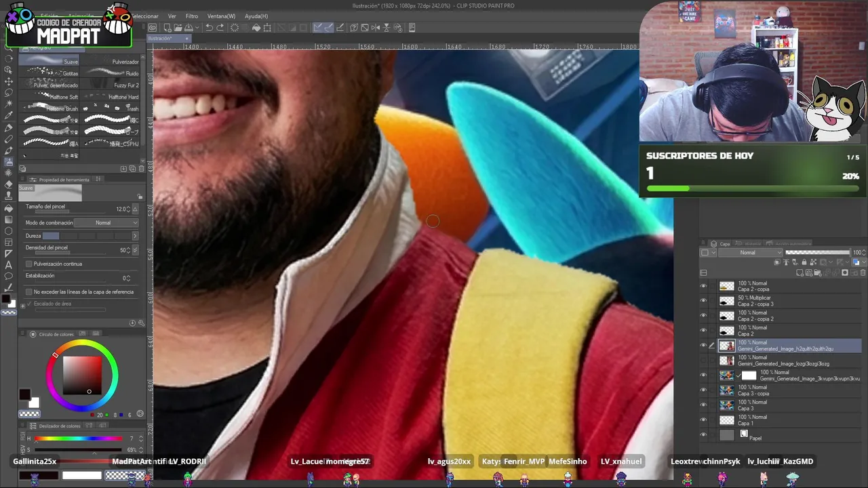Click the Clear (dotted circle) icon
The width and height of the screenshot is (868, 488).
pyautogui.click(x=234, y=28)
